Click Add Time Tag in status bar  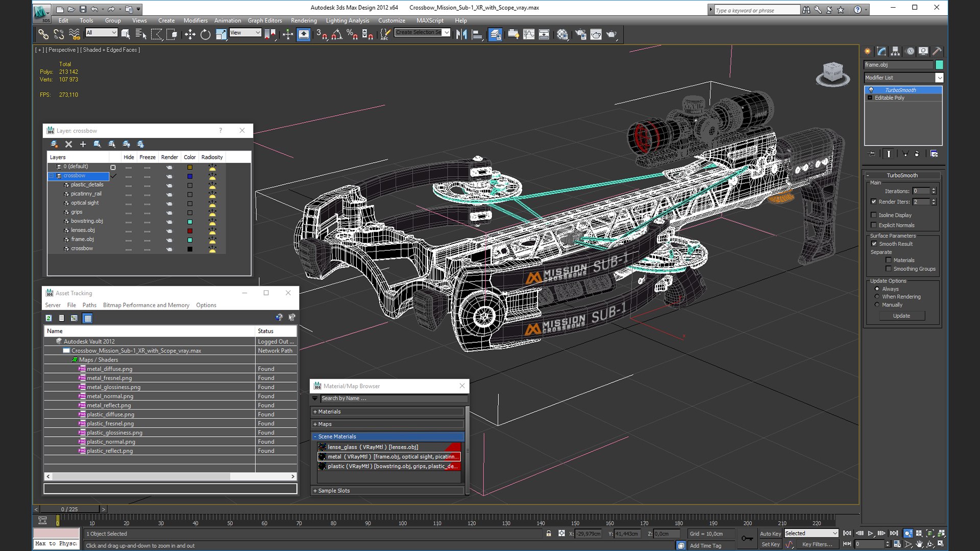[x=705, y=545]
